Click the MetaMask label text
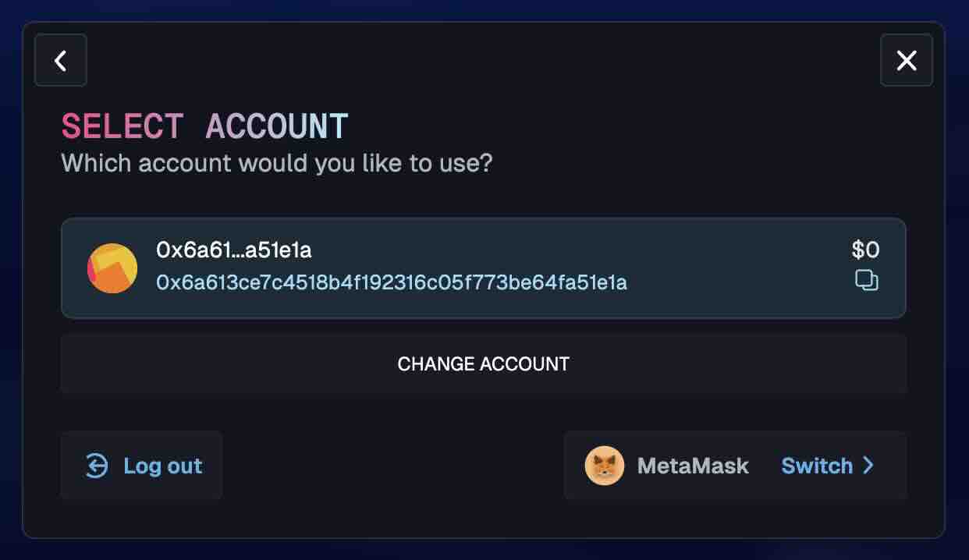 tap(692, 466)
